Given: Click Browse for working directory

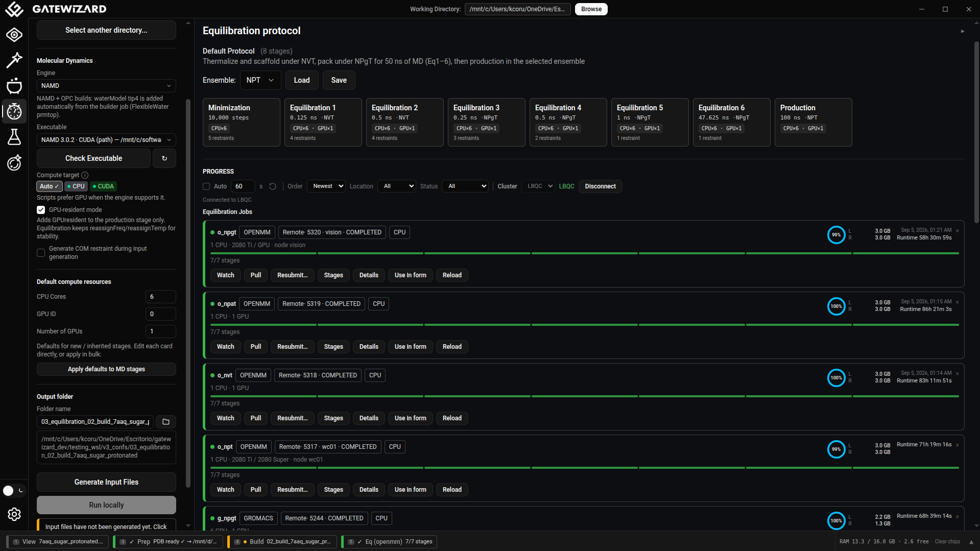Looking at the screenshot, I should [591, 9].
